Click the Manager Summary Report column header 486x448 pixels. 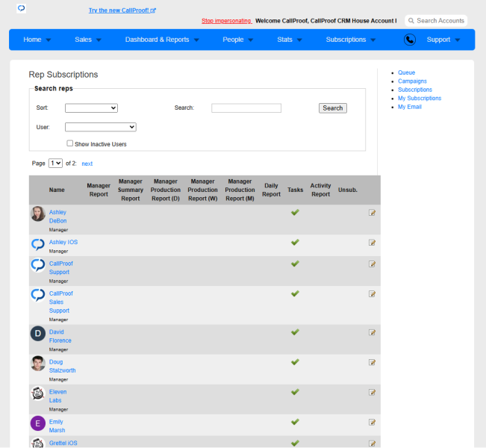point(131,190)
